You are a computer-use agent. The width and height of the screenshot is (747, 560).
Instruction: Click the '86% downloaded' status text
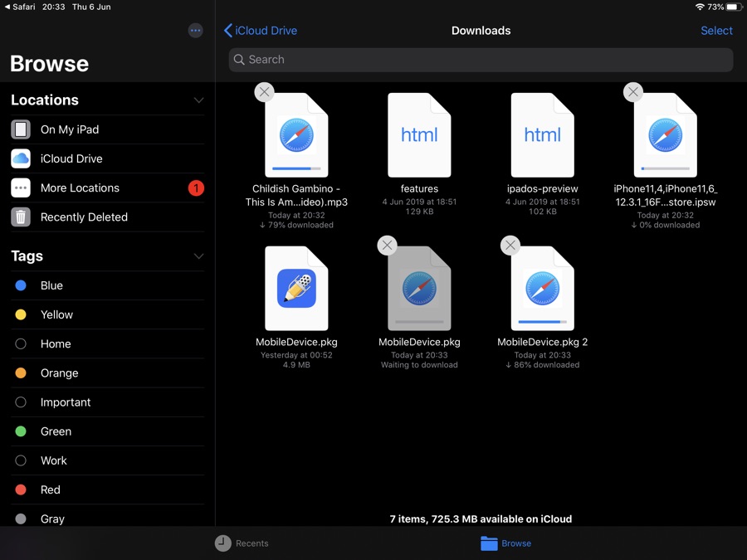pyautogui.click(x=542, y=365)
